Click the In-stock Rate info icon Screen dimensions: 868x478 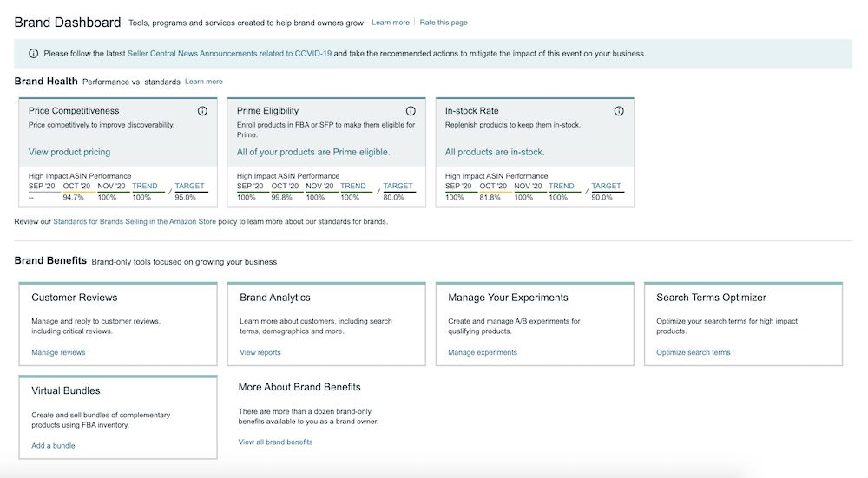pyautogui.click(x=619, y=111)
